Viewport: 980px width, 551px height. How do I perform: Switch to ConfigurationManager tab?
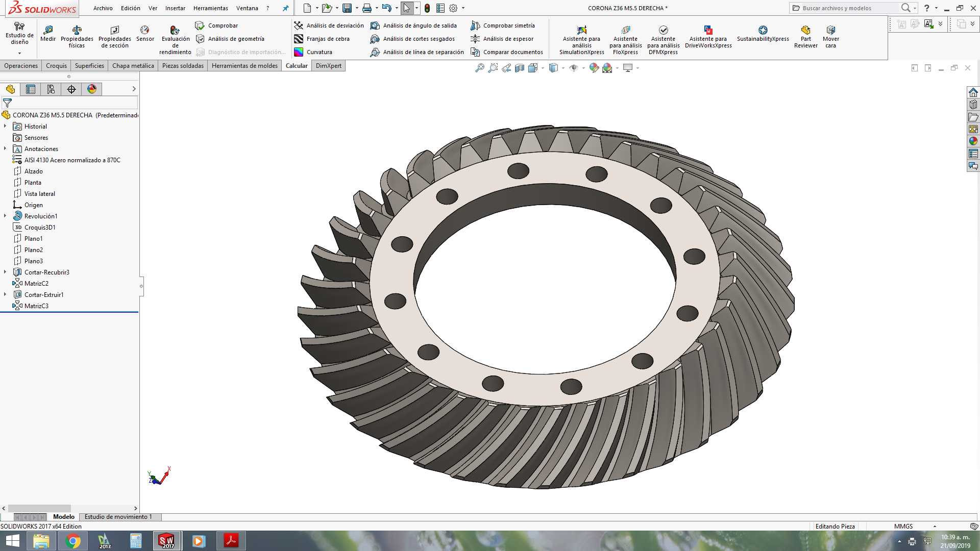tap(51, 89)
